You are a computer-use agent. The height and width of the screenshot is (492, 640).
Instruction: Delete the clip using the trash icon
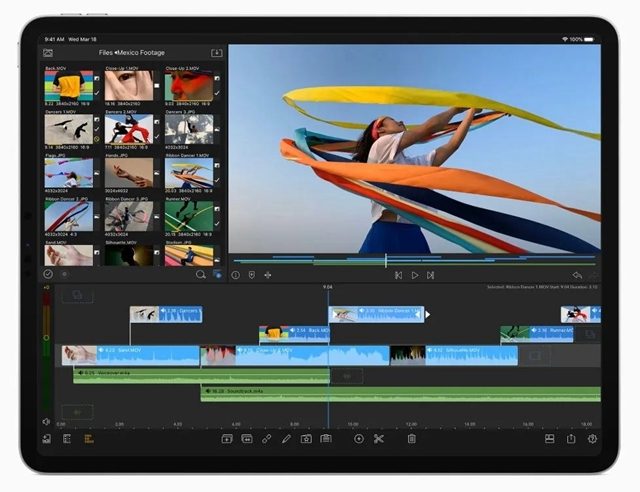coord(411,438)
